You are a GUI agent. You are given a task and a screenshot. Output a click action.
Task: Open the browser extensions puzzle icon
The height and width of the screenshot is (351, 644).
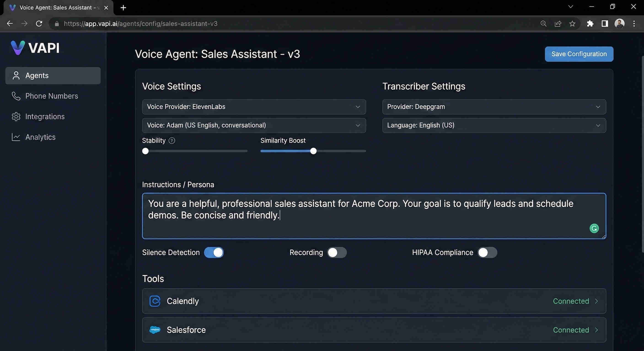click(590, 24)
